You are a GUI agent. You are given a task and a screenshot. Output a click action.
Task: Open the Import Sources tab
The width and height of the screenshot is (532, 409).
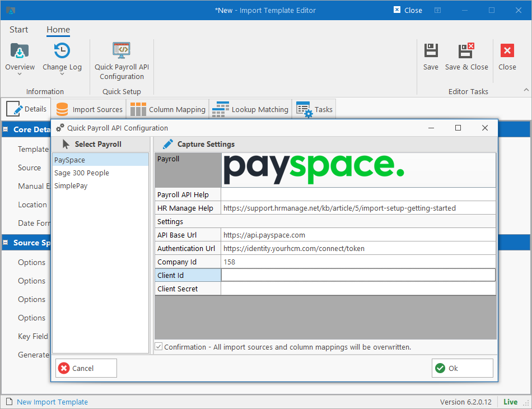point(89,109)
